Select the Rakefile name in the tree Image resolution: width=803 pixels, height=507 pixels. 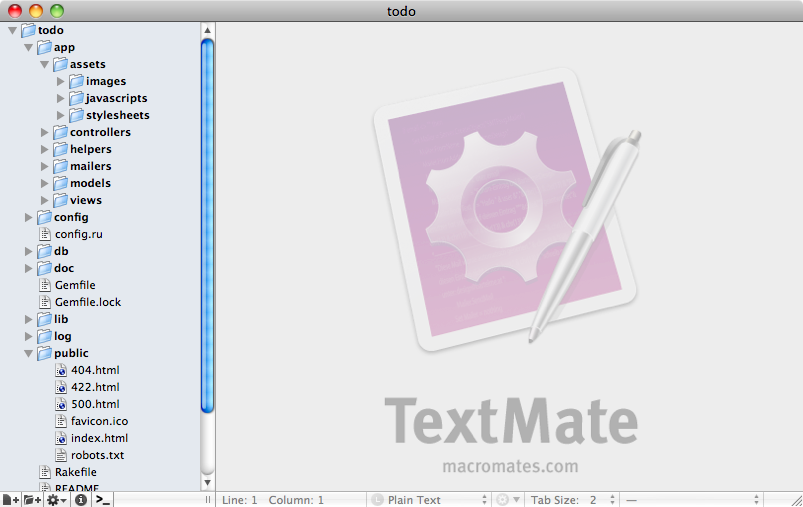tap(76, 472)
